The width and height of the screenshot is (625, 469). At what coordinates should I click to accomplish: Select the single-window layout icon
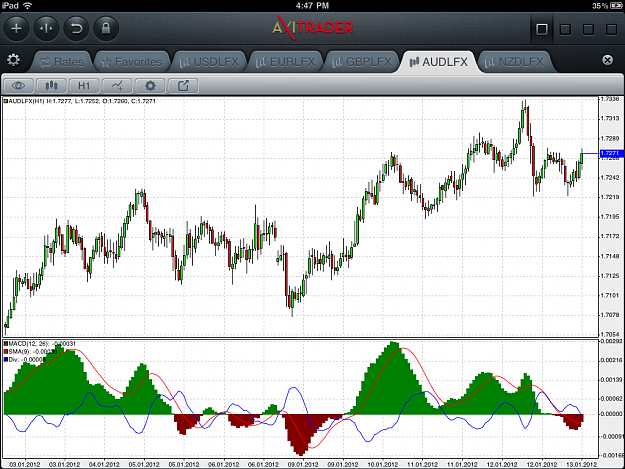tap(542, 29)
